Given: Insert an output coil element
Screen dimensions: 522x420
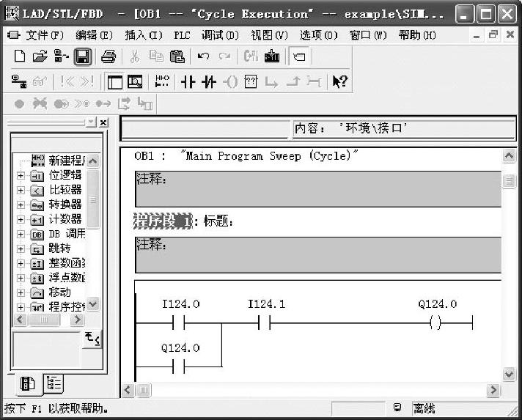Looking at the screenshot, I should [230, 81].
